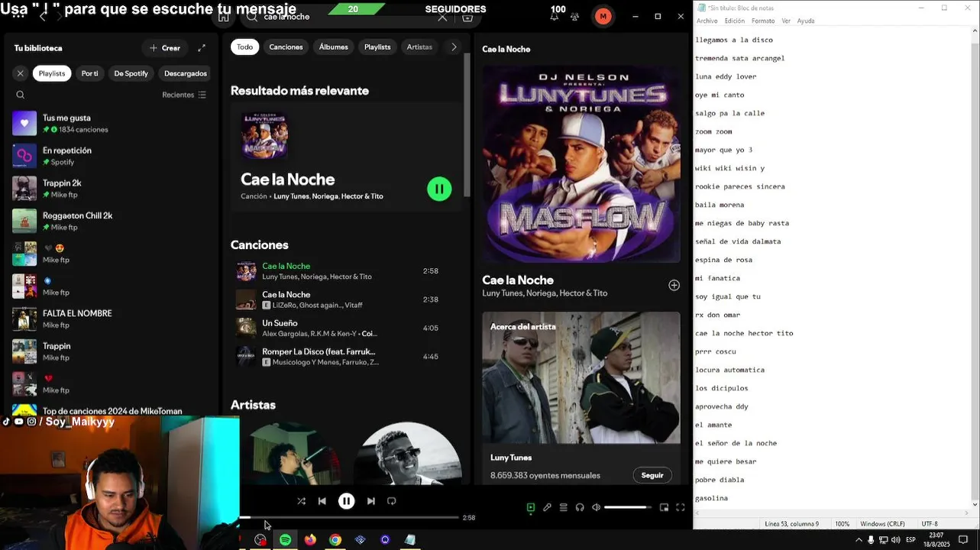
Task: Open the Spotify Home icon
Action: [x=223, y=17]
